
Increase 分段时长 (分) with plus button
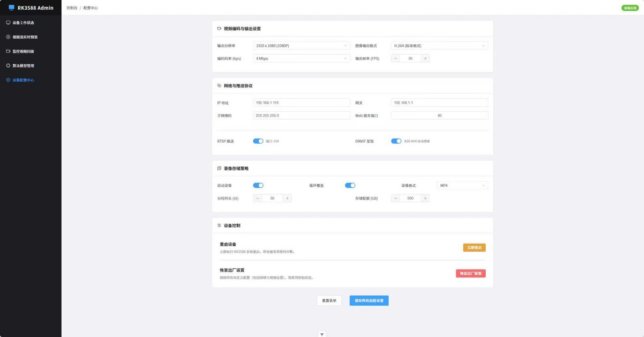(287, 198)
